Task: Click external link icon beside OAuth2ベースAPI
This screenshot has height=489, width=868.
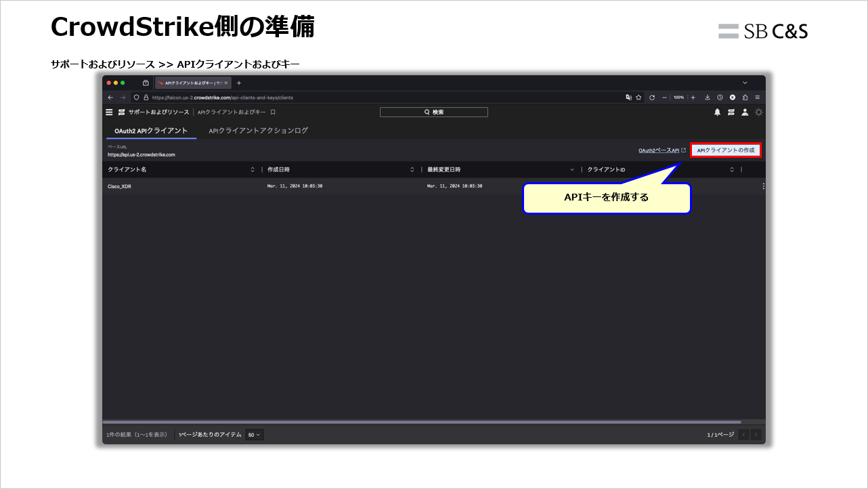Action: 683,150
